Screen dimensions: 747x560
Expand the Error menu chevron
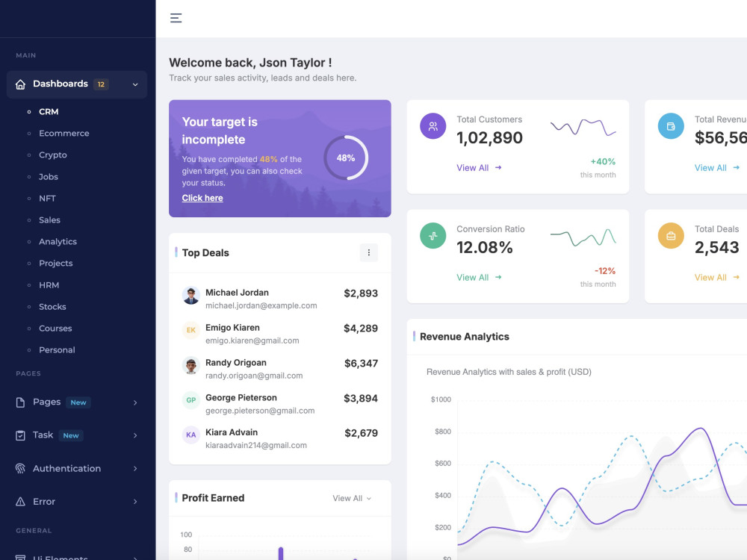pos(135,502)
